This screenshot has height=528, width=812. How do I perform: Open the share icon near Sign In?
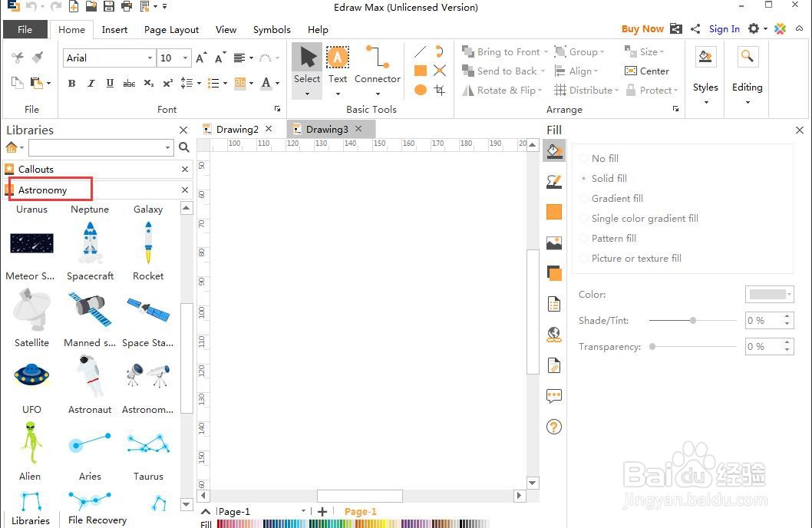click(x=695, y=29)
